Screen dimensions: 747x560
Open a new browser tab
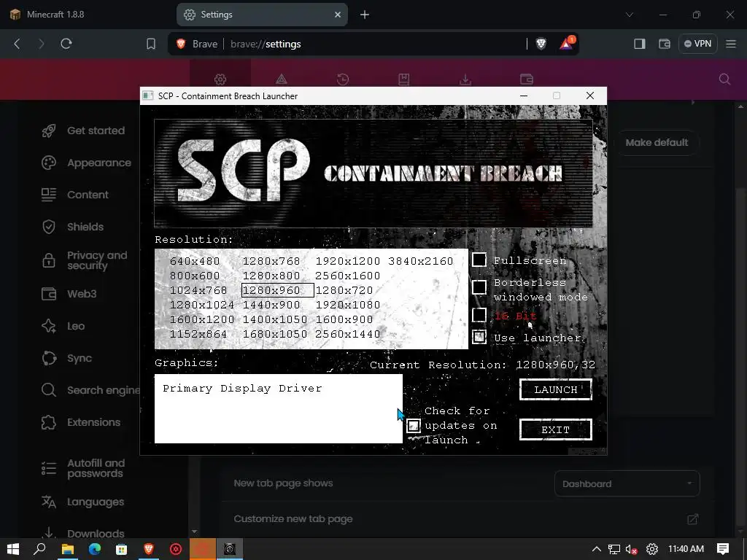tap(365, 15)
